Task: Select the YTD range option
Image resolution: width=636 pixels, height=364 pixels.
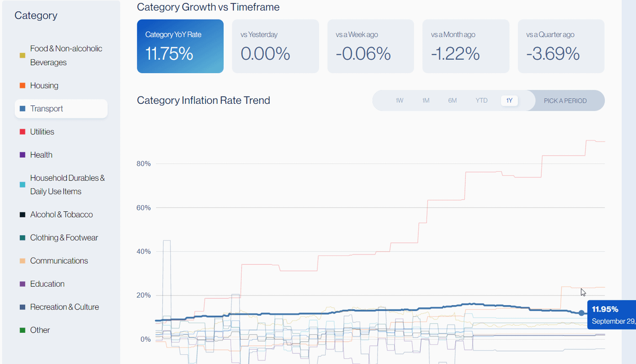Action: tap(481, 100)
